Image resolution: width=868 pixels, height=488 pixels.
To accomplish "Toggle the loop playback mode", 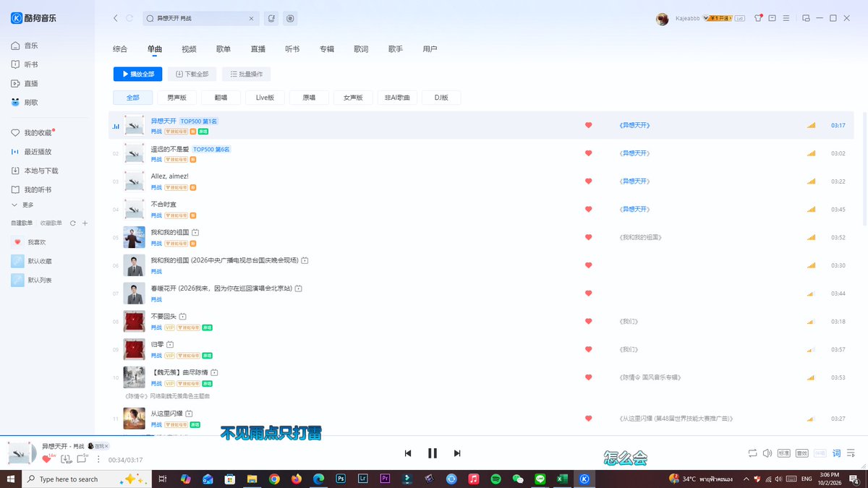I will pyautogui.click(x=753, y=453).
